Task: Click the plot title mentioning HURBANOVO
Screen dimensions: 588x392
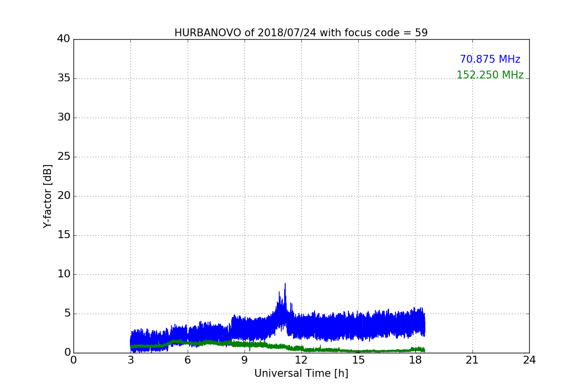Action: pos(301,33)
